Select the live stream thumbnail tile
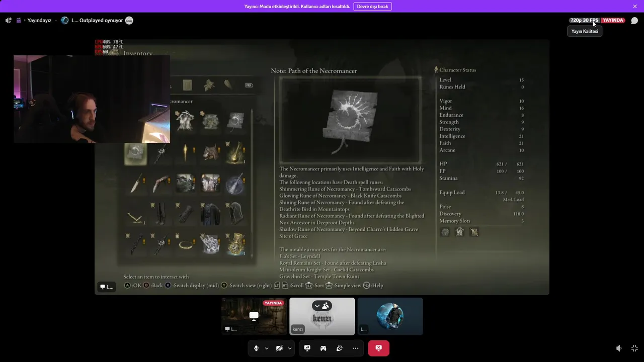Viewport: 644px width, 362px height. [x=254, y=316]
